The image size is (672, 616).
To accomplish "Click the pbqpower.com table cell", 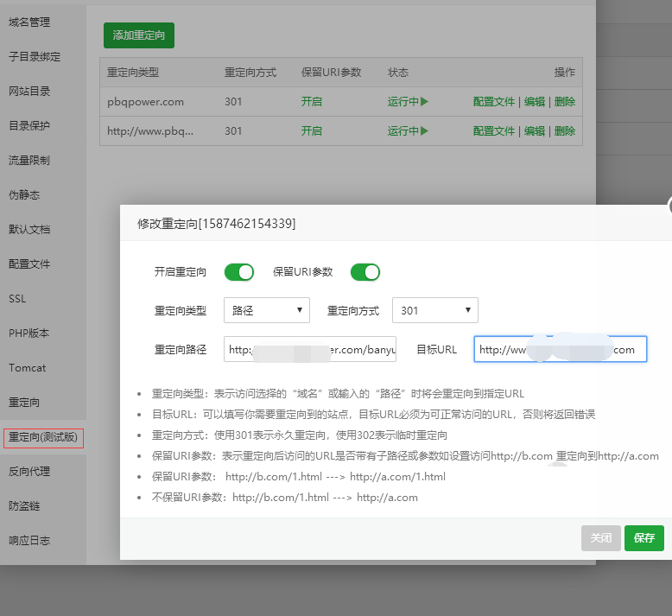I will tap(145, 102).
